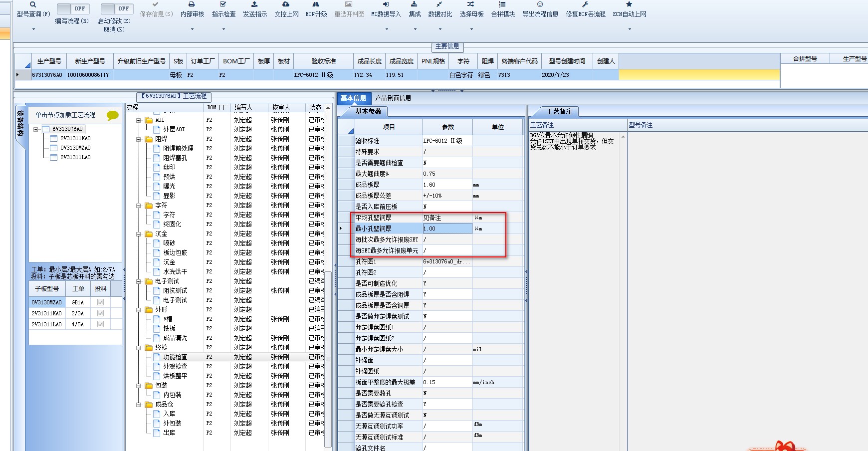Click the 阻焊 folder icon
Viewport: 868px width, 451px height.
coord(149,139)
